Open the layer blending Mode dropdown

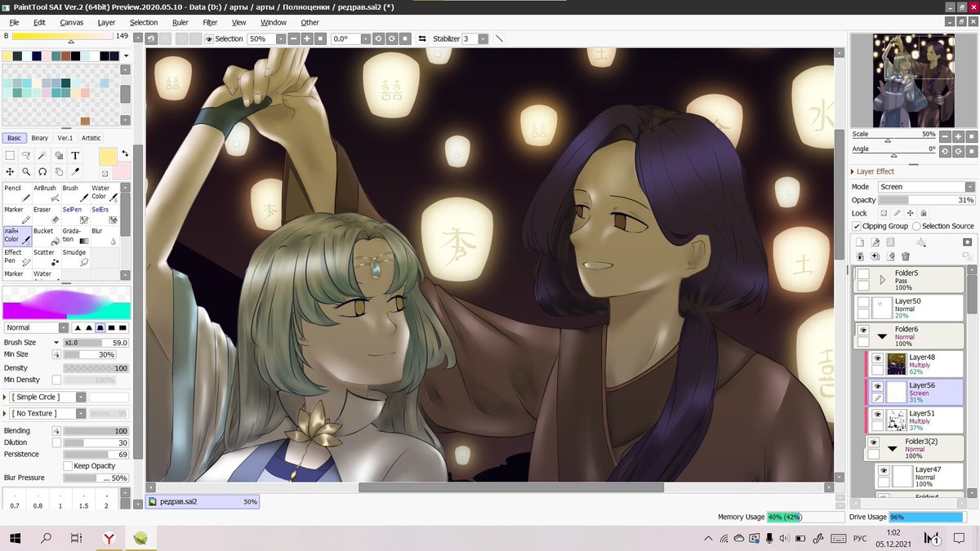(926, 187)
